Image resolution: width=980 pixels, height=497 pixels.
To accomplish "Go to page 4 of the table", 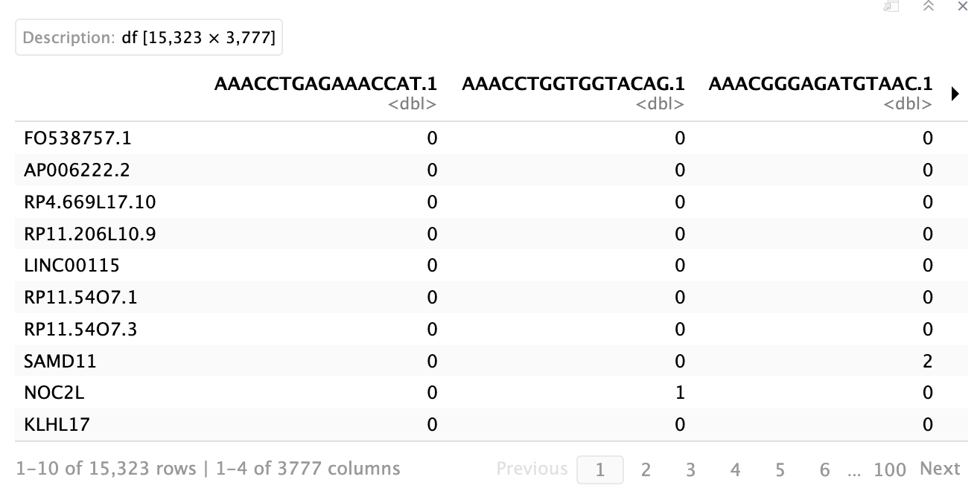I will pyautogui.click(x=735, y=469).
